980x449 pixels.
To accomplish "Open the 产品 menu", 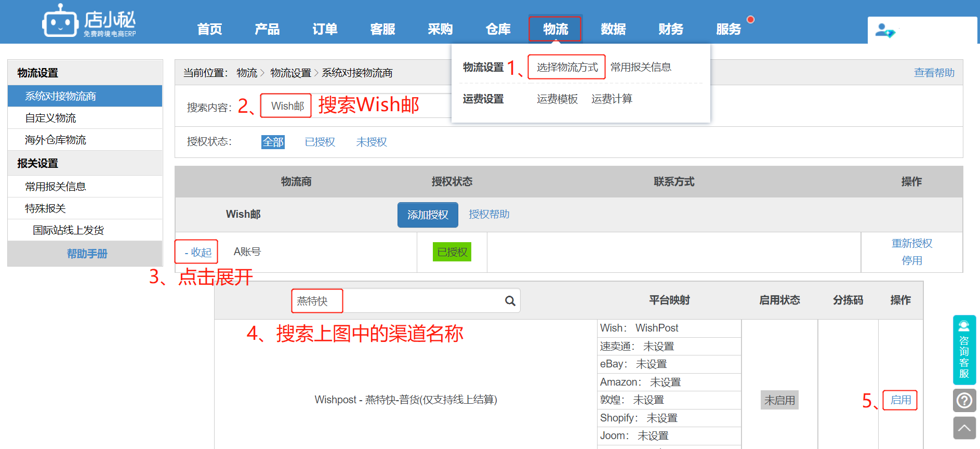I will [267, 29].
